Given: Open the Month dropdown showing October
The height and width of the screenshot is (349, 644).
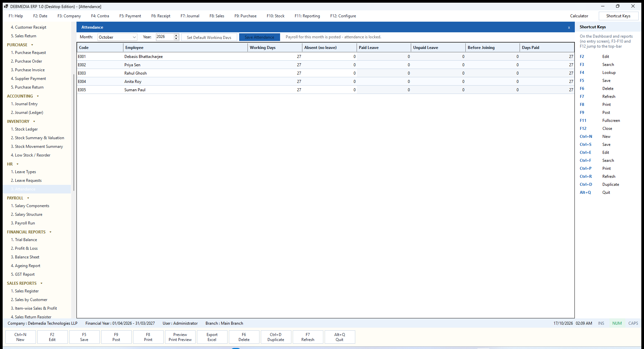Looking at the screenshot, I should [117, 37].
